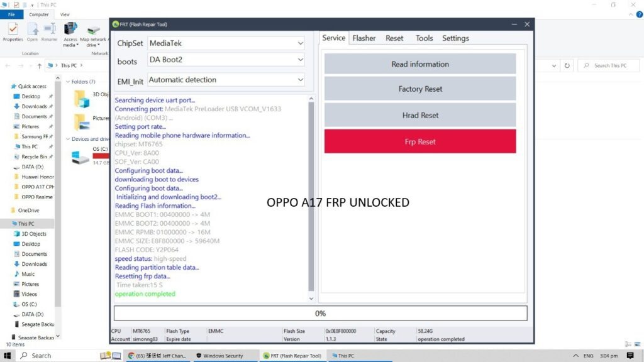Click the up arrow navigation icon
The width and height of the screenshot is (644, 362).
pyautogui.click(x=40, y=65)
